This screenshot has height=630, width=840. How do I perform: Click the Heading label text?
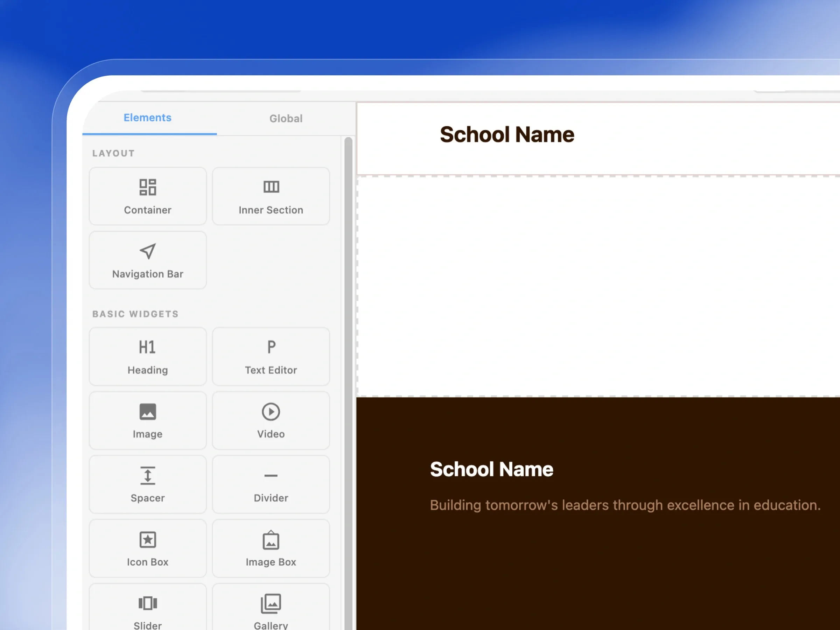tap(148, 370)
